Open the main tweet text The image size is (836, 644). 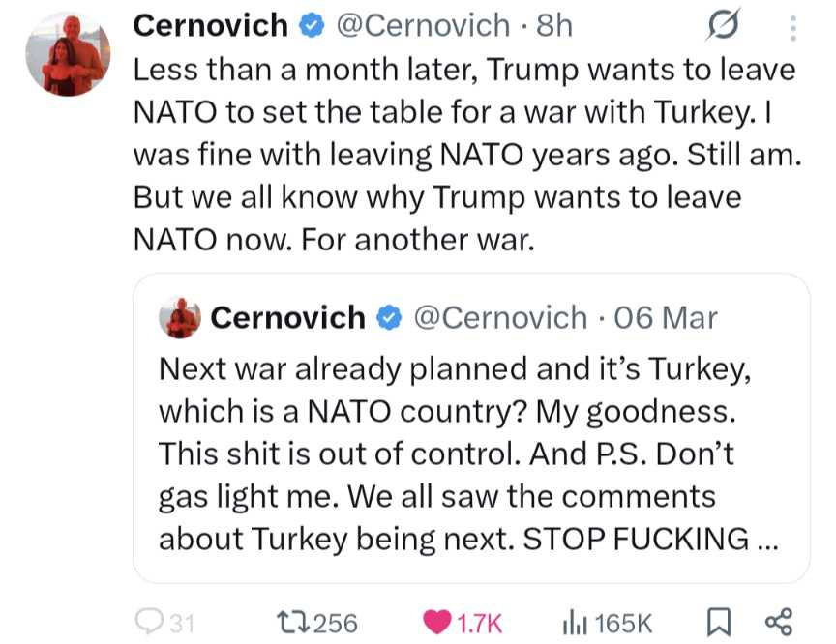coord(464,155)
